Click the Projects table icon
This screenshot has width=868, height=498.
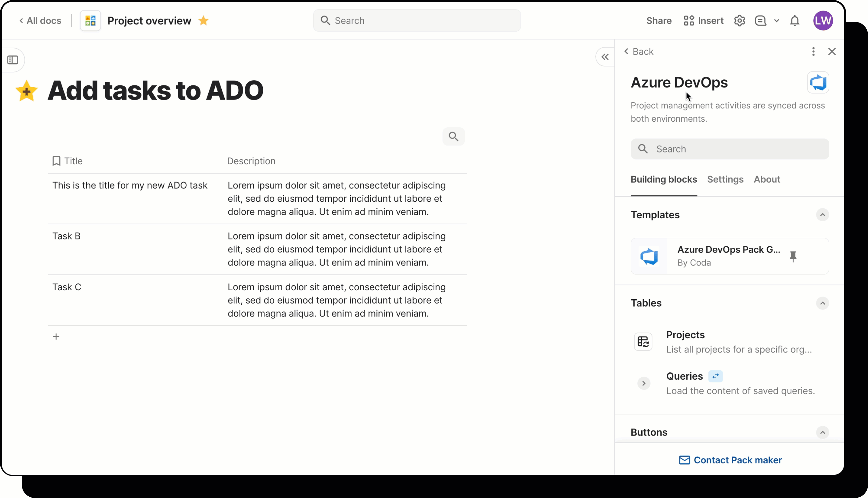pos(643,341)
